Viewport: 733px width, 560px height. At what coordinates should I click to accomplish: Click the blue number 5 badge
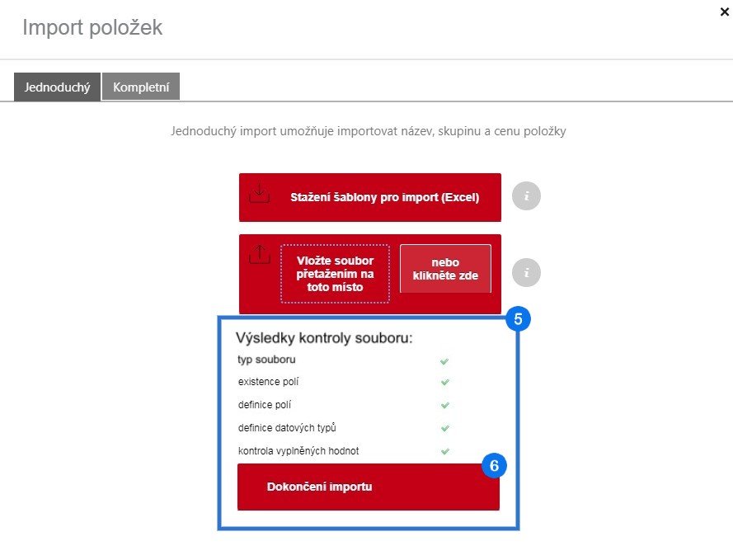click(x=518, y=321)
